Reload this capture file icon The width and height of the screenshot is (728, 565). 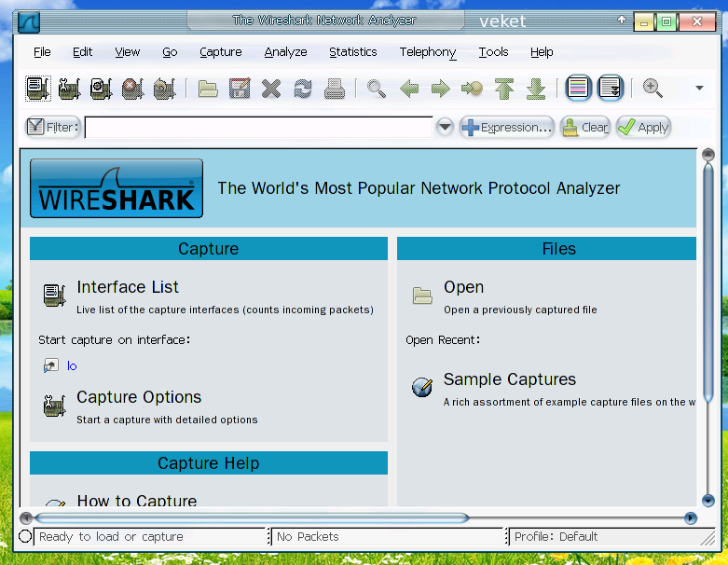point(303,89)
